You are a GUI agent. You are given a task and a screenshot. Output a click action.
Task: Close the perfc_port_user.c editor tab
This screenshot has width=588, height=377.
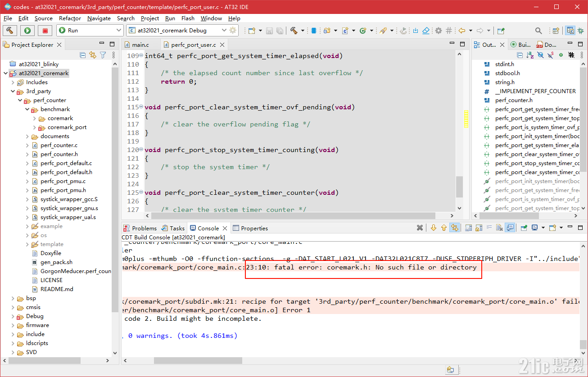click(x=222, y=45)
